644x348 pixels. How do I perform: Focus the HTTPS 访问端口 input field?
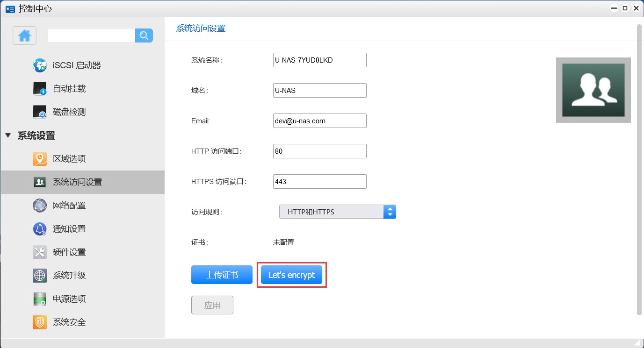point(319,181)
